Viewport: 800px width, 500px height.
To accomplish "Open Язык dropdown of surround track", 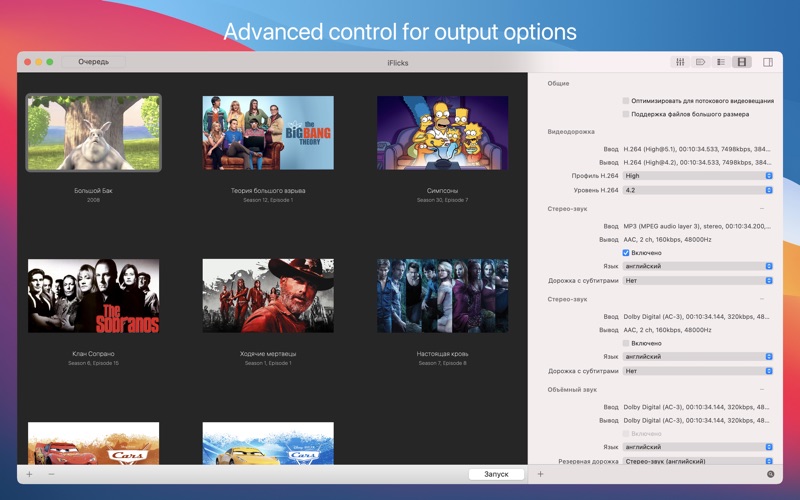I will 697,446.
